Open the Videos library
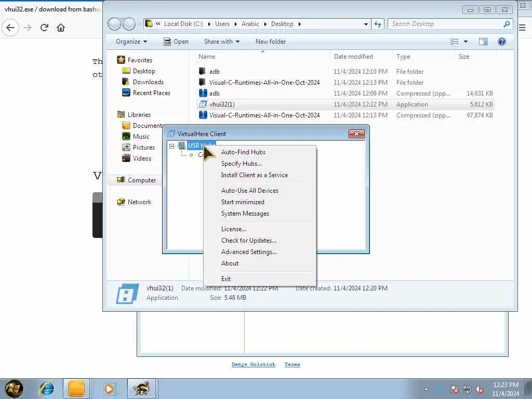 pyautogui.click(x=142, y=158)
